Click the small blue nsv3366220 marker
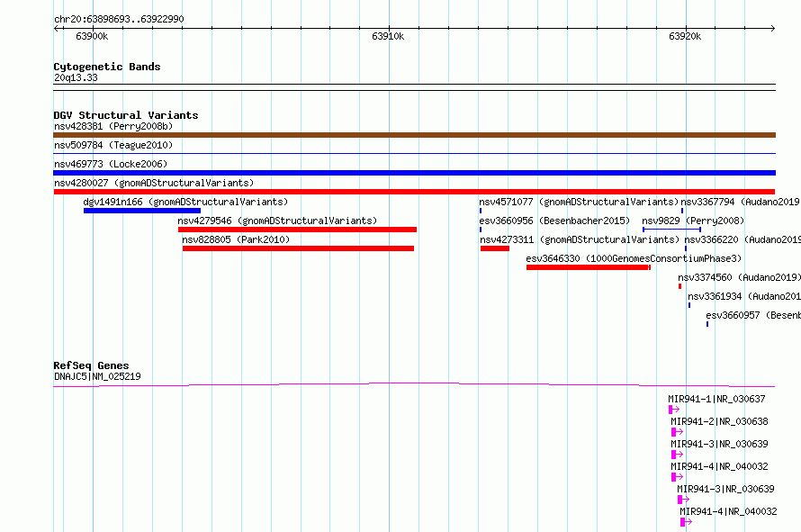Image resolution: width=801 pixels, height=532 pixels. pos(686,248)
